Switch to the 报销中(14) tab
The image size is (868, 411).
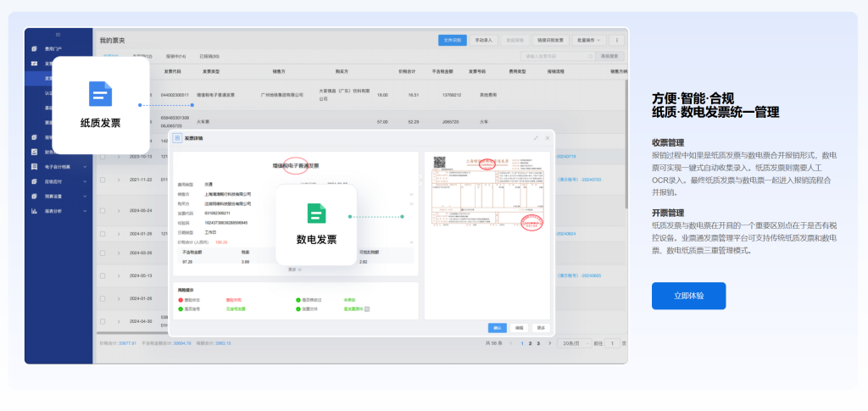point(176,56)
